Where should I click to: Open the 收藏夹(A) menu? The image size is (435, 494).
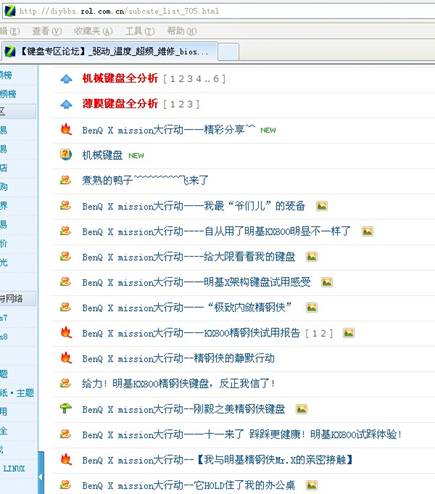[93, 31]
